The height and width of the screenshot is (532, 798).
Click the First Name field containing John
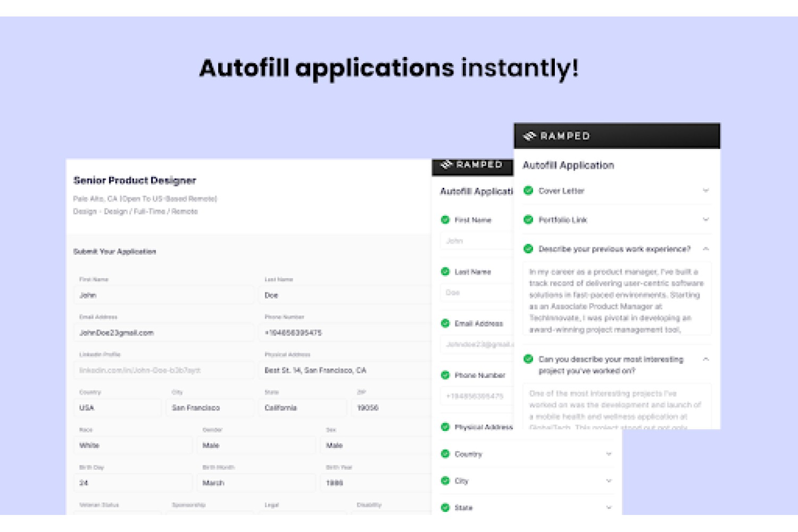click(x=164, y=295)
